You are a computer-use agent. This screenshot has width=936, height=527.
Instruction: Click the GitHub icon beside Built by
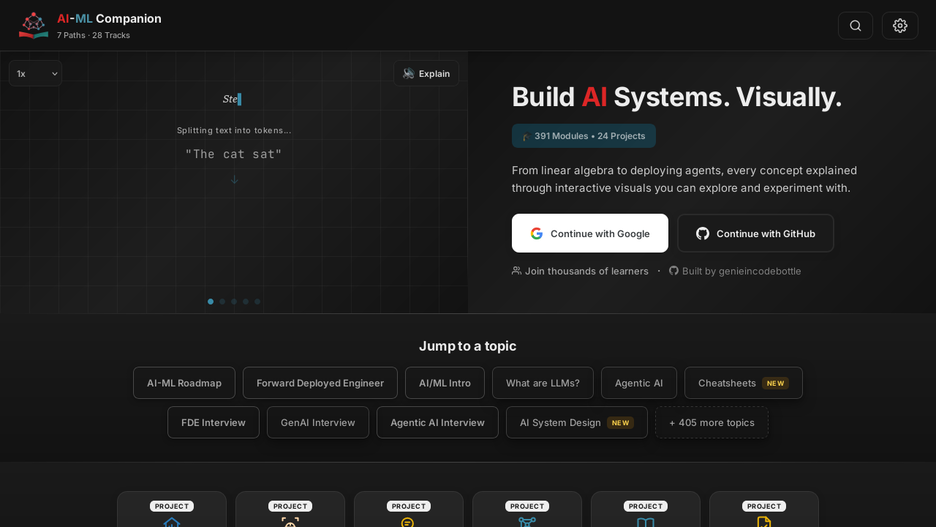pos(673,270)
